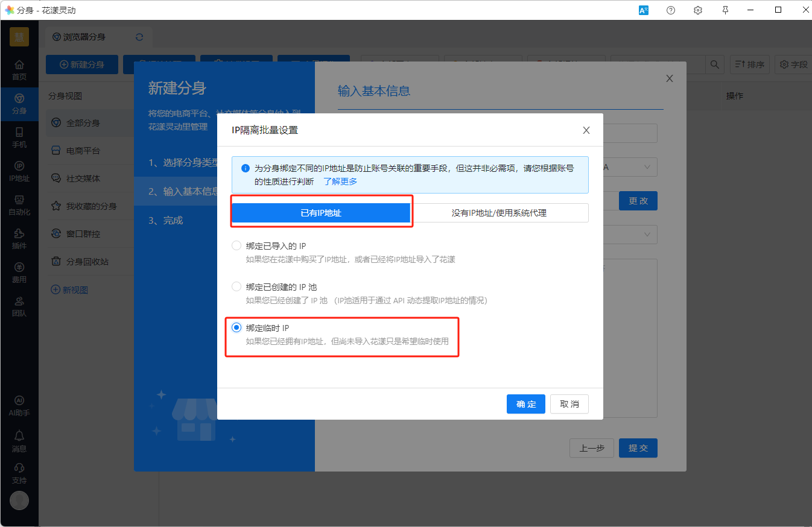Close the IP隔离批量设置 dialog
The width and height of the screenshot is (812, 527).
tap(586, 130)
